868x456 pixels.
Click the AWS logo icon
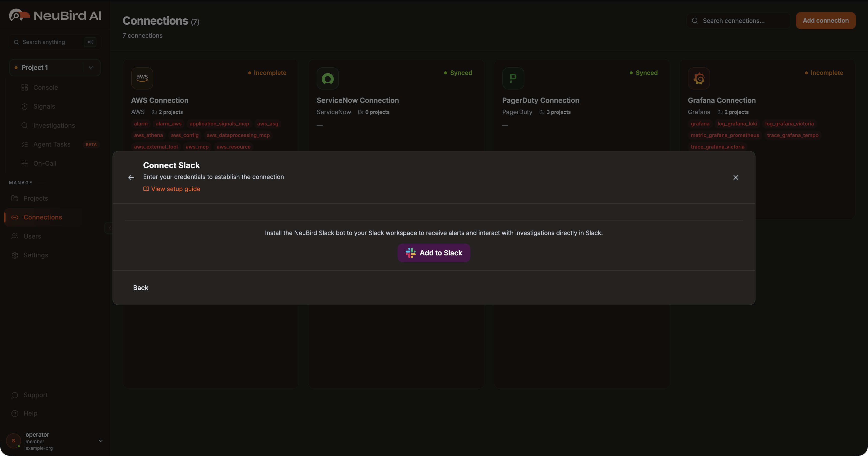pyautogui.click(x=142, y=78)
